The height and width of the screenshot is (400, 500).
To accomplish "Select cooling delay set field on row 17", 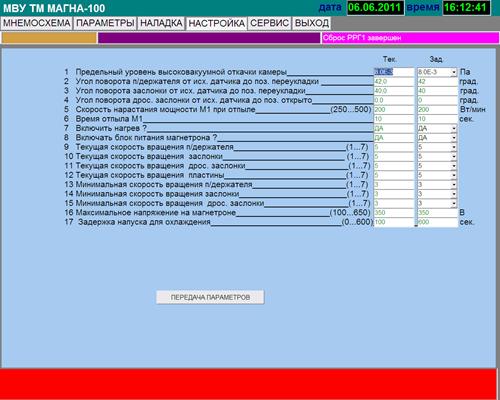I will 437,222.
